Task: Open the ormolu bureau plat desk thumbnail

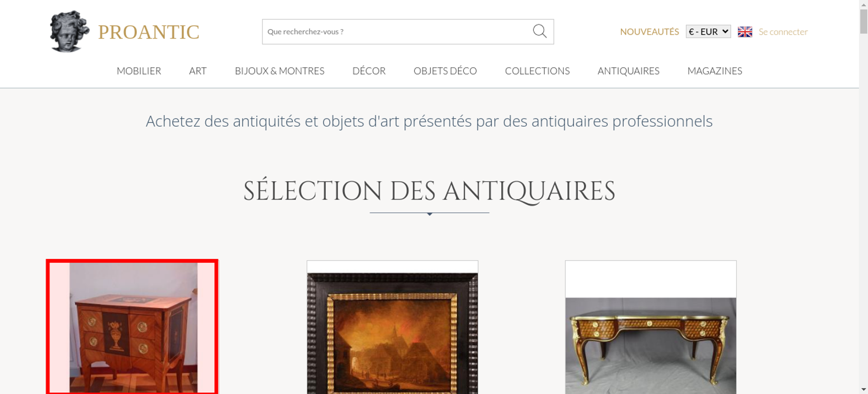Action: click(x=651, y=328)
